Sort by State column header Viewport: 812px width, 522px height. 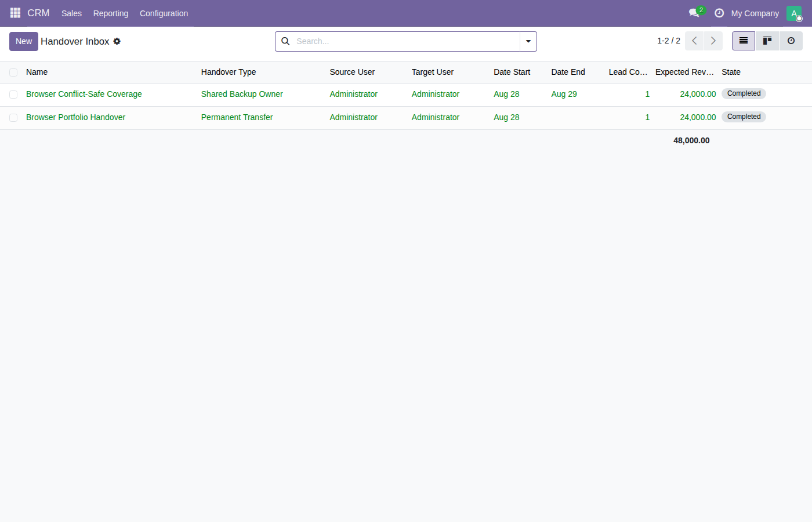point(731,72)
